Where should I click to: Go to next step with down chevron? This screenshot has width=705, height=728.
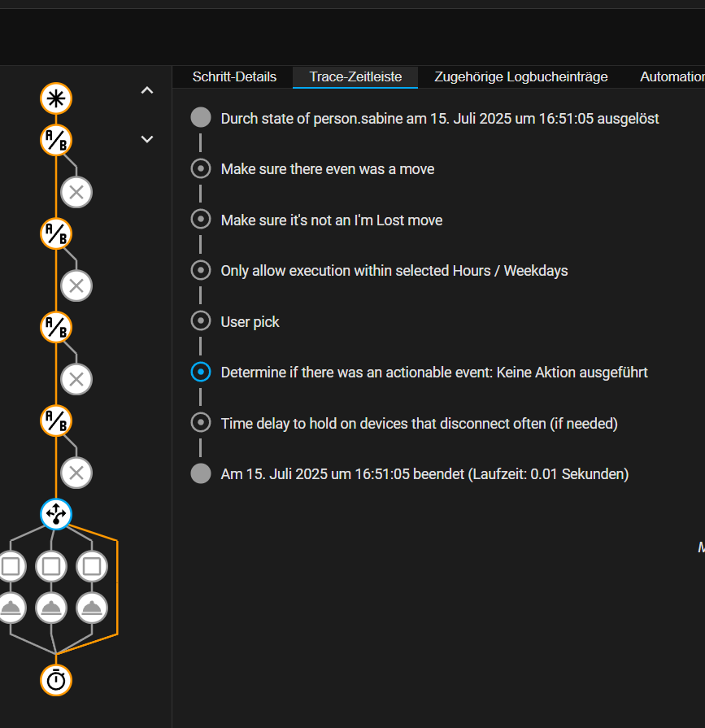point(147,139)
